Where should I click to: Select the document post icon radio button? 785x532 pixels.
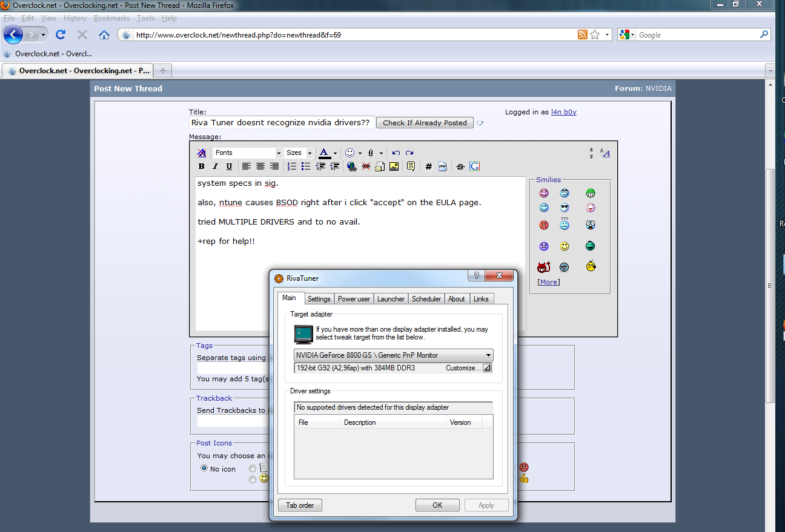pyautogui.click(x=253, y=468)
